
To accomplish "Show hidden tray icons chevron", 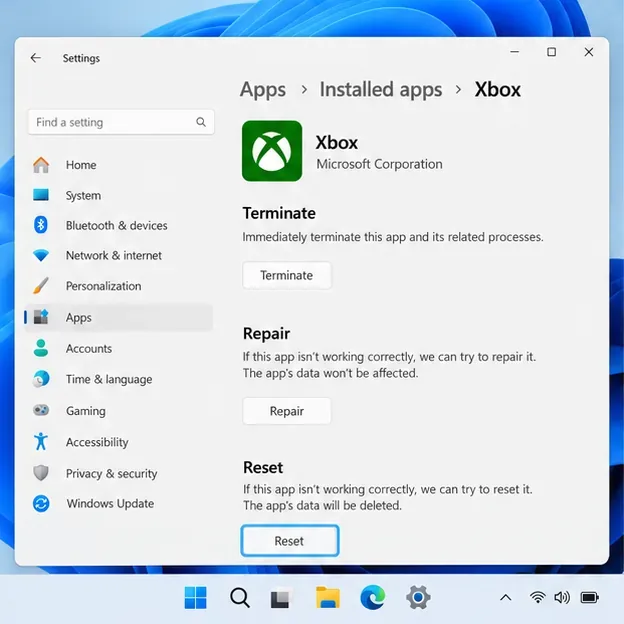I will (x=506, y=597).
